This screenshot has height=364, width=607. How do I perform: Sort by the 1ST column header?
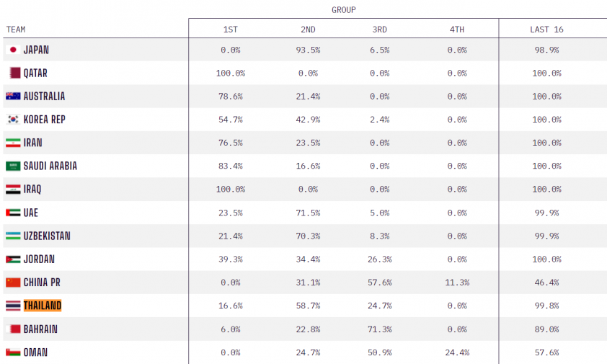click(x=231, y=30)
